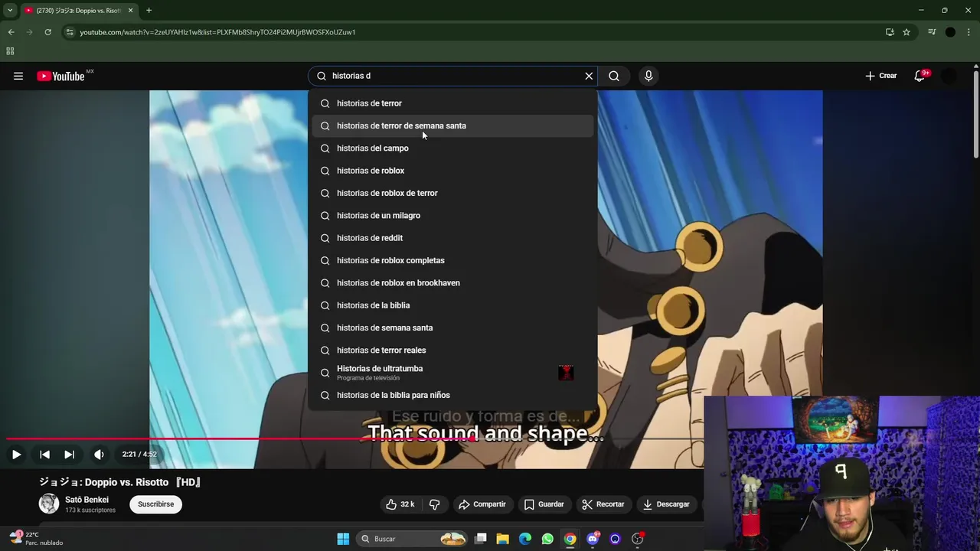Click the page vertical scrollbar

(x=975, y=115)
